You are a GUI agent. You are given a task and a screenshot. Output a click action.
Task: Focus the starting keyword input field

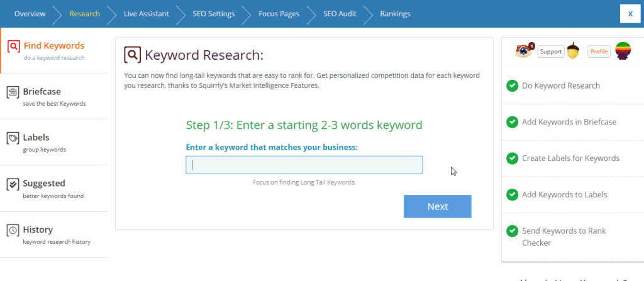click(304, 165)
